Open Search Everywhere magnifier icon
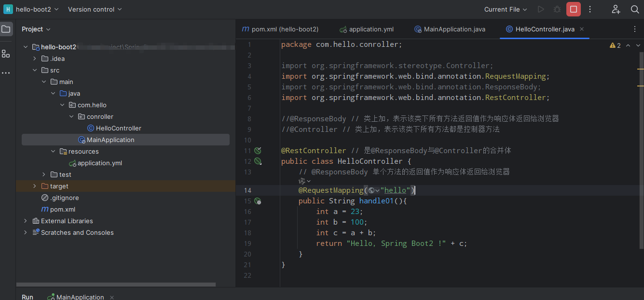Viewport: 644px width, 300px height. click(x=635, y=9)
